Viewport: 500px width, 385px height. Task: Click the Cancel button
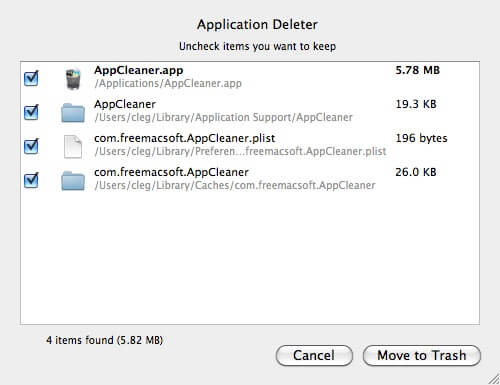coord(314,355)
